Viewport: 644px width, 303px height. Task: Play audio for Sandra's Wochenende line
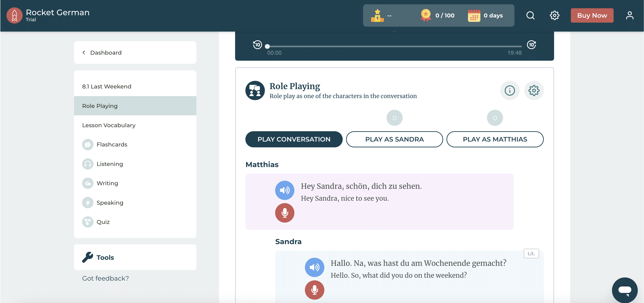314,267
